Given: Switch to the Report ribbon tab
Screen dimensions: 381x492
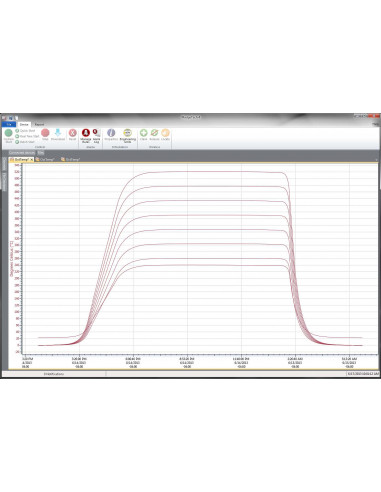Looking at the screenshot, I should coord(39,124).
